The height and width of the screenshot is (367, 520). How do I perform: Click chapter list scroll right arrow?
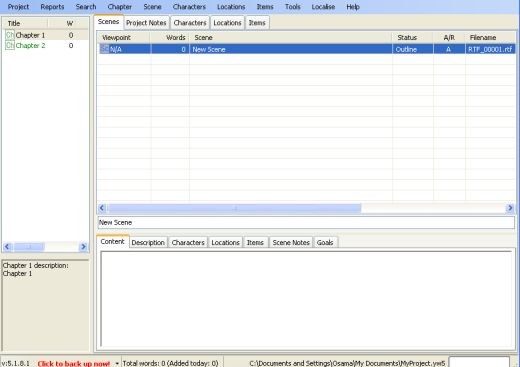(x=83, y=247)
